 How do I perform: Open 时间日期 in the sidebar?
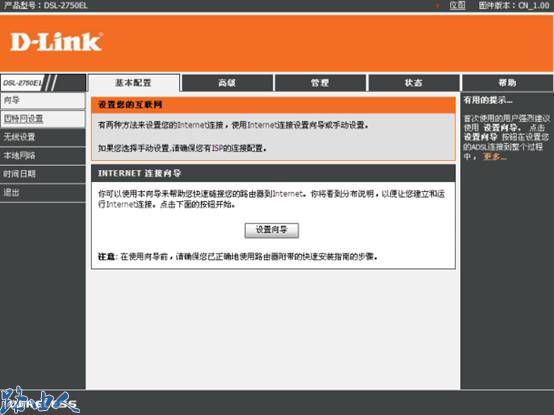[x=43, y=174]
